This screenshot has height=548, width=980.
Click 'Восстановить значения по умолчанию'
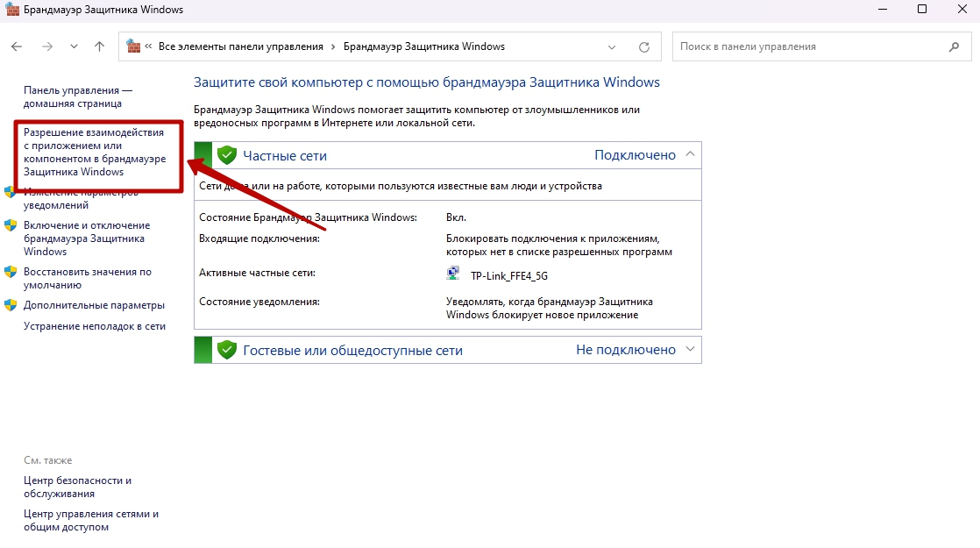click(88, 278)
